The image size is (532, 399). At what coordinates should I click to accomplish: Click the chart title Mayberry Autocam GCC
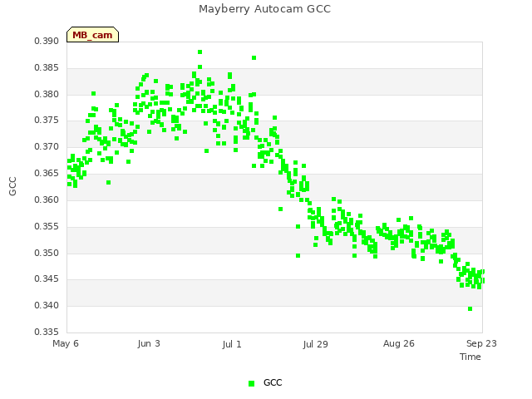[264, 9]
